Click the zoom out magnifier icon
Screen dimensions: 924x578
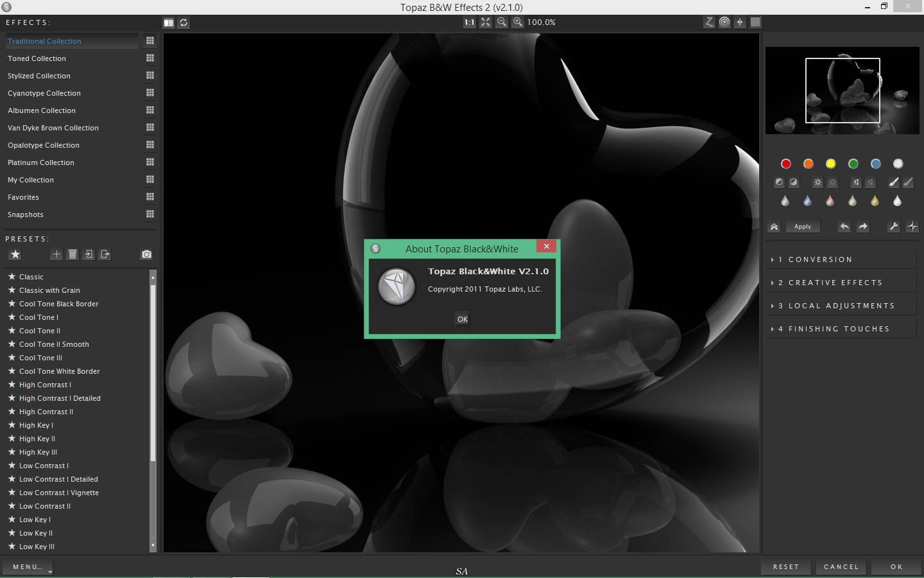click(x=502, y=22)
